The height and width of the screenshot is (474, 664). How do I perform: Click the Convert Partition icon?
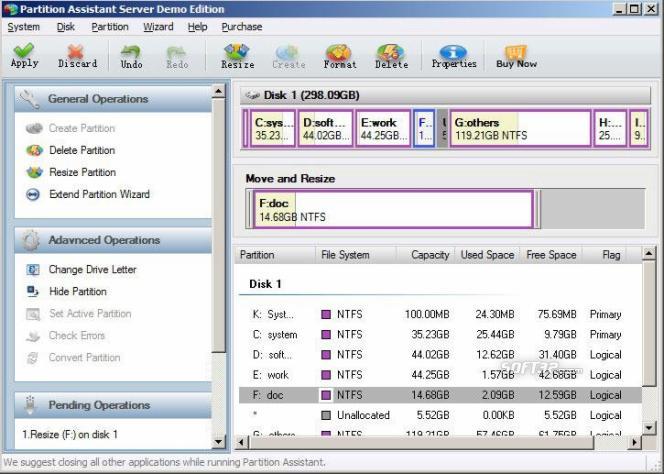(33, 358)
